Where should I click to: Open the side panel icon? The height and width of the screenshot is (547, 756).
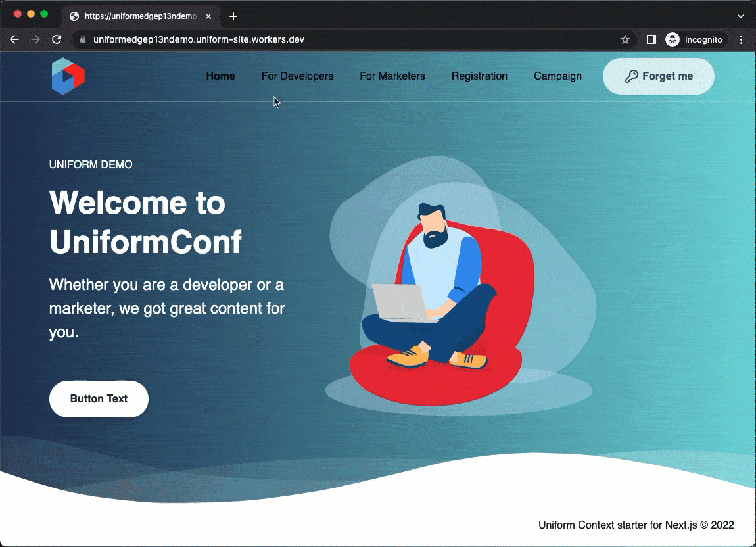click(x=651, y=39)
